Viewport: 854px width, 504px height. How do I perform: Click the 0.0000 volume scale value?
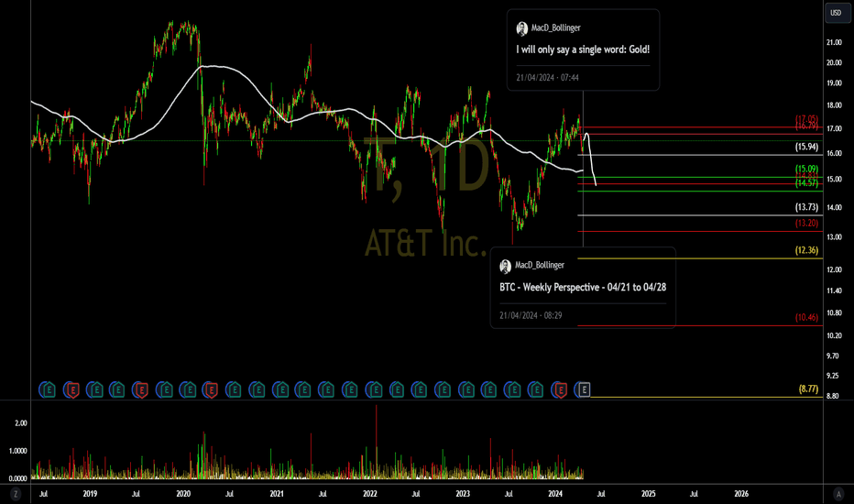point(18,479)
